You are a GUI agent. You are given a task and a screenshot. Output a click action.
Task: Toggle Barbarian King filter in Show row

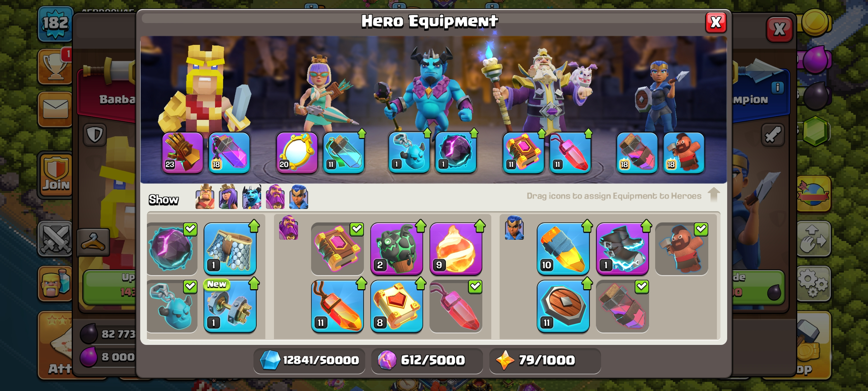click(205, 197)
